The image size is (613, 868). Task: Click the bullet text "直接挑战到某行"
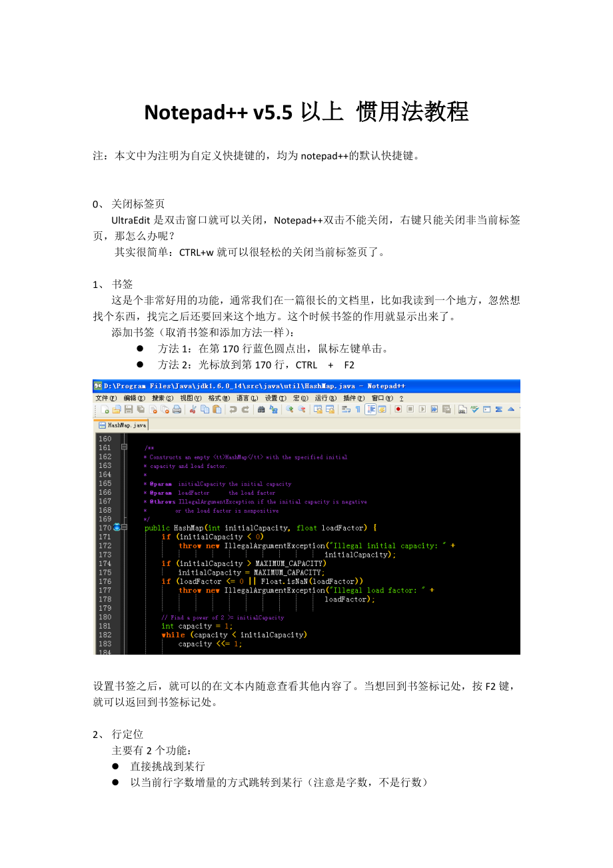[167, 766]
